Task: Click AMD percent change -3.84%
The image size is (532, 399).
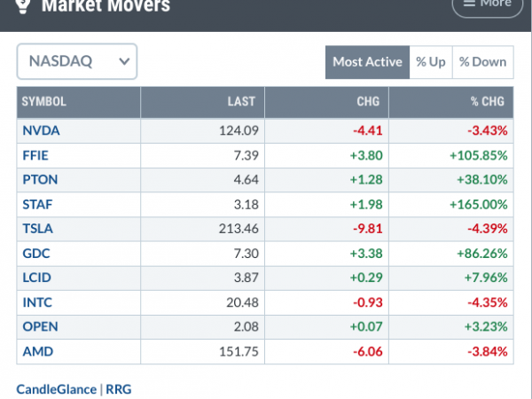Action: coord(488,351)
